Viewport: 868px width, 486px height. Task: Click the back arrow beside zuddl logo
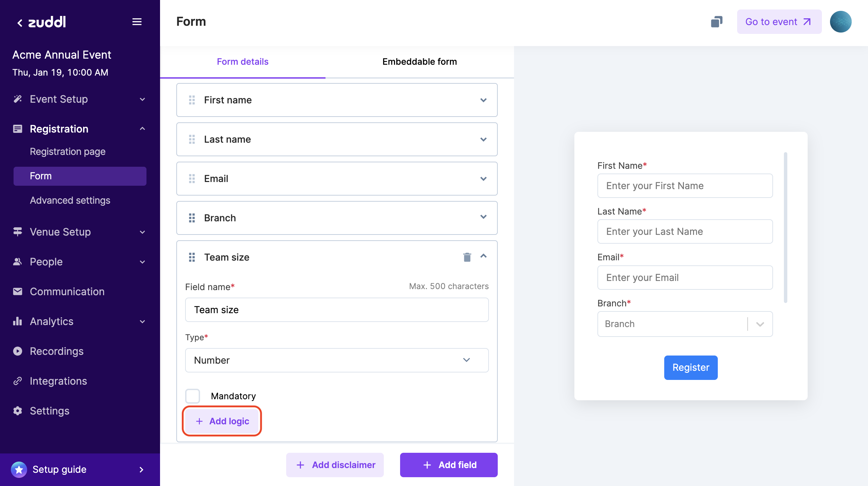pos(20,23)
